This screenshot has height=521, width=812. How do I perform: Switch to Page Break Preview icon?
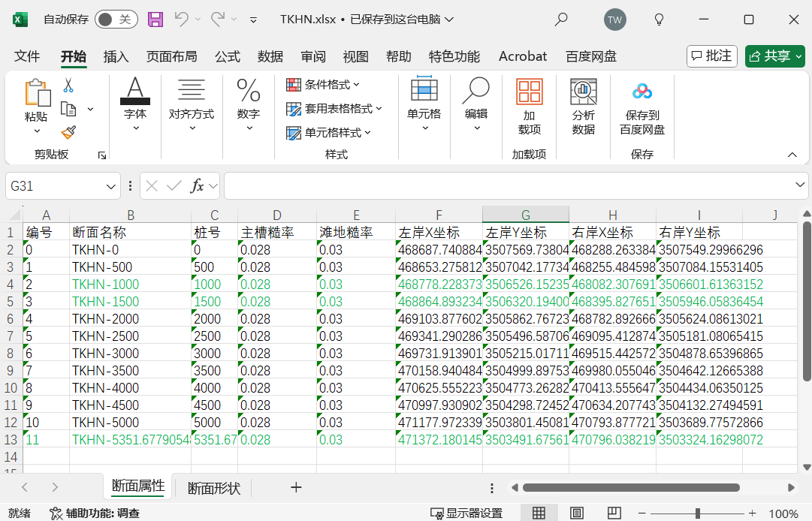pos(614,513)
